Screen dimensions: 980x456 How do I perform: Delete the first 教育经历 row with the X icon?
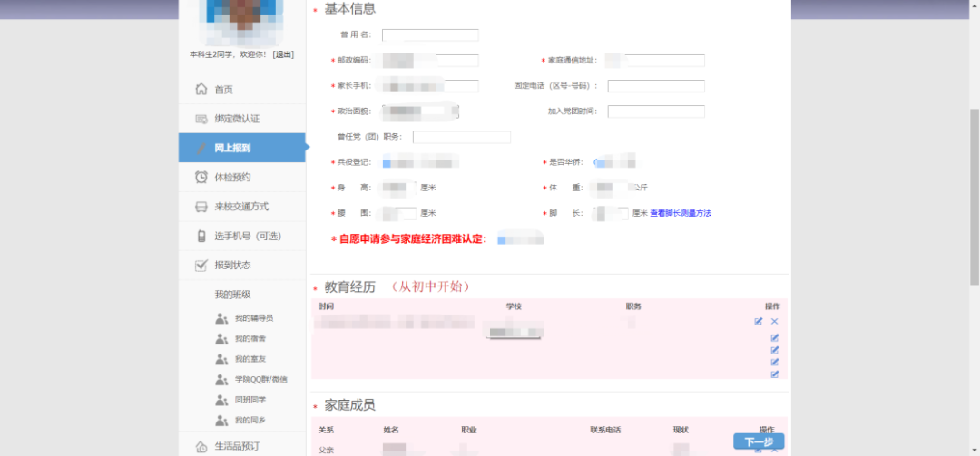tap(774, 321)
